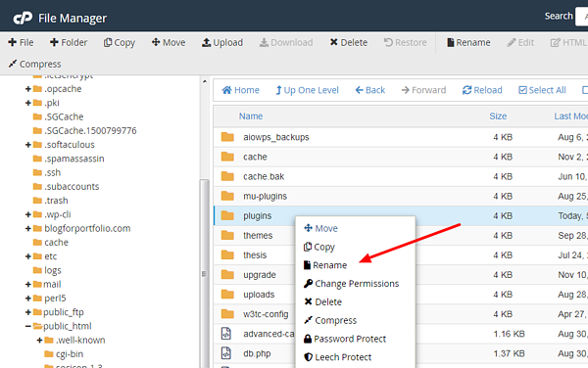Click Move in the top toolbar
Screen dimensions: 588x368
169,43
